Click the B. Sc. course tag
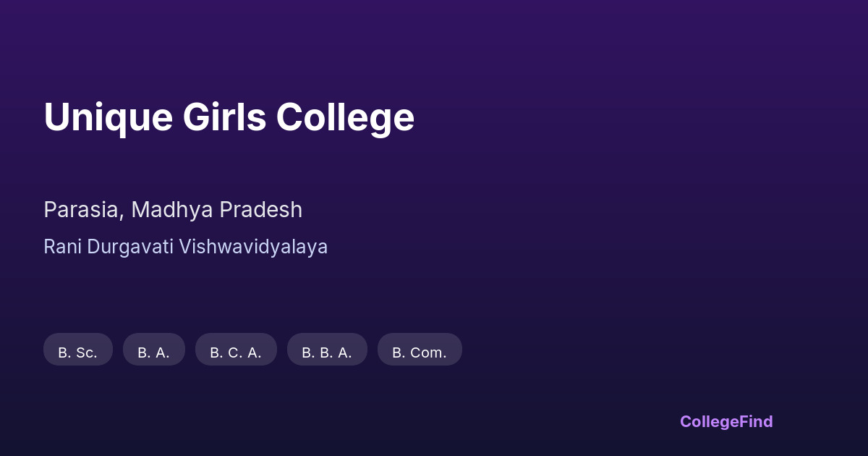This screenshot has width=868, height=456. tap(78, 350)
